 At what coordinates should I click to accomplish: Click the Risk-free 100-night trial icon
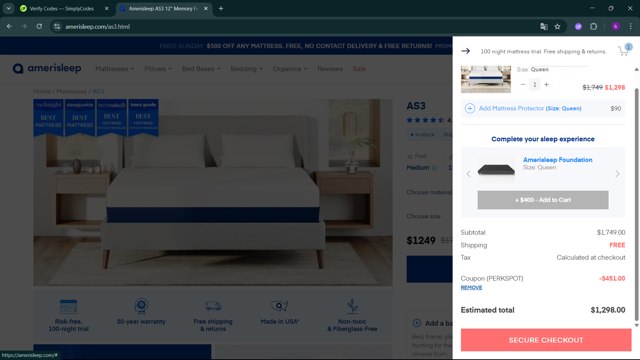point(69,307)
